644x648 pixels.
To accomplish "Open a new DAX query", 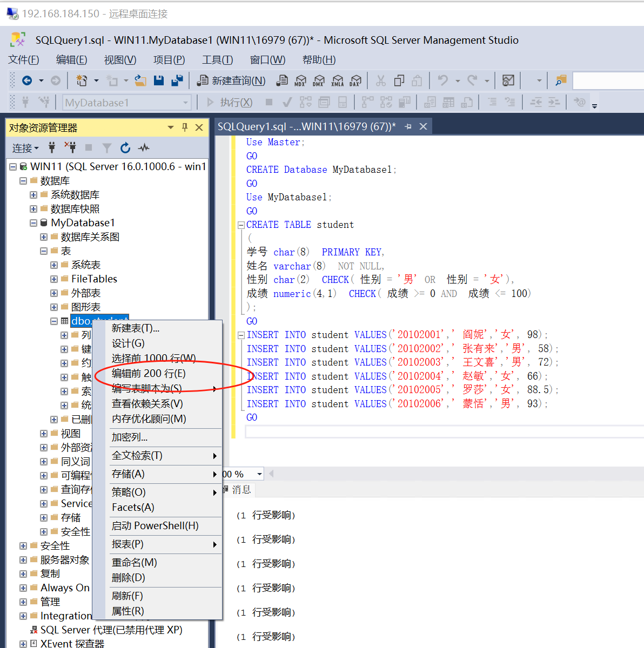I will (x=355, y=80).
